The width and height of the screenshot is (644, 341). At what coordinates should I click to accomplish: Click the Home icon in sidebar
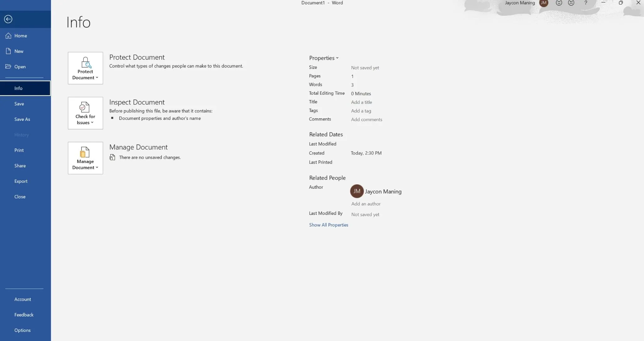[x=8, y=36]
